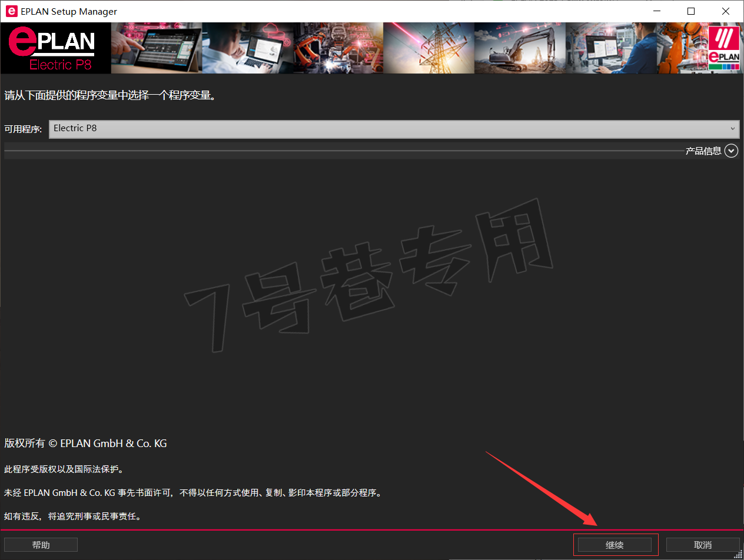Click the tablet touchscreen banner image
744x560 pixels.
pos(156,48)
